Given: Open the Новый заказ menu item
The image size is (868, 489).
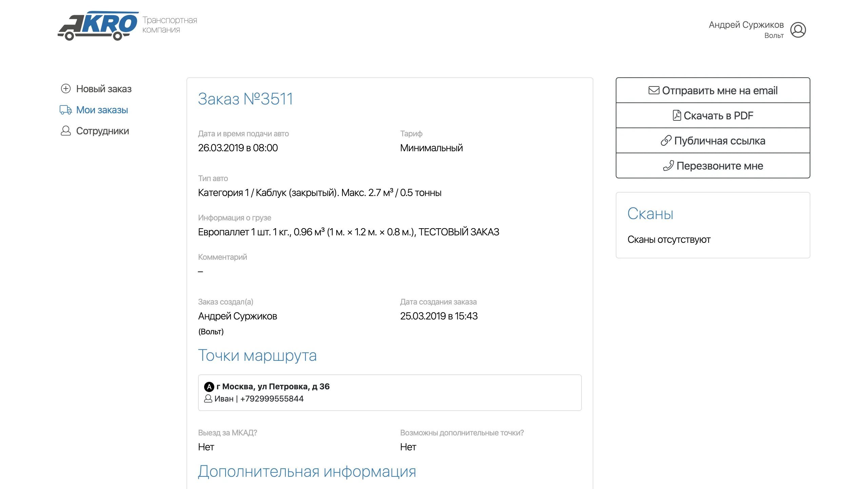Looking at the screenshot, I should 104,89.
